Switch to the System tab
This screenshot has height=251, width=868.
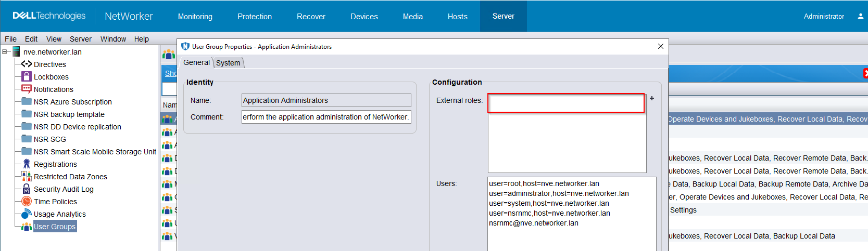click(x=228, y=63)
